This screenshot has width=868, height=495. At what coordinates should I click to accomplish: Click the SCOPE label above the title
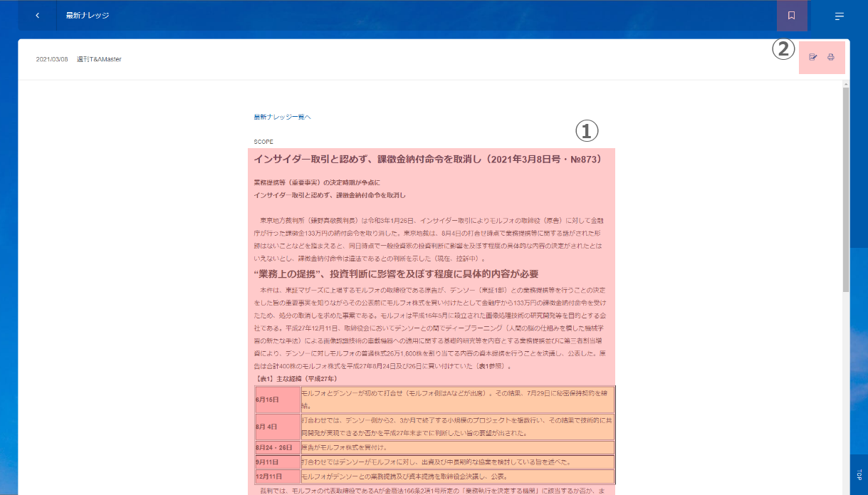pos(263,142)
